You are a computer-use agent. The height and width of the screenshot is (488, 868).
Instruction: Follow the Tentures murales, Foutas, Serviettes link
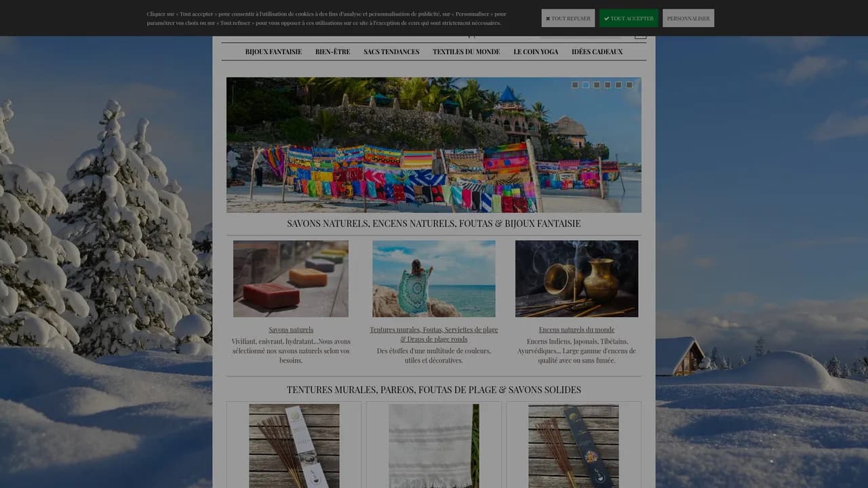[x=434, y=334]
